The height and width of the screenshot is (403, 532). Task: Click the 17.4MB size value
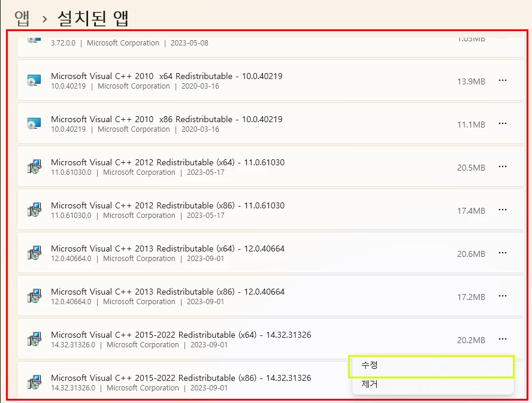[471, 211]
